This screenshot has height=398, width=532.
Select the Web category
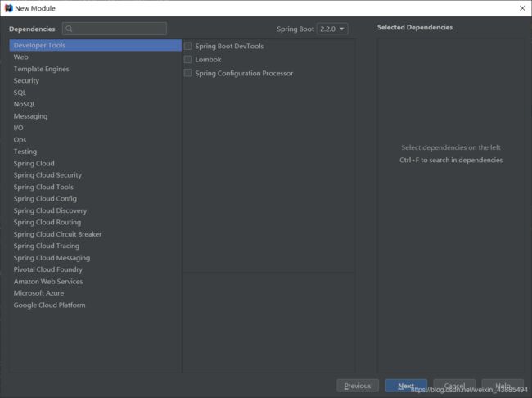pos(95,57)
